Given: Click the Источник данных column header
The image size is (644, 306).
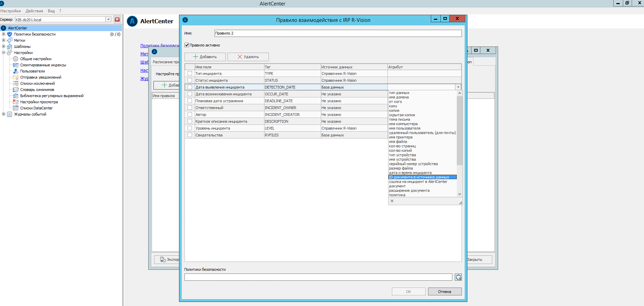Looking at the screenshot, I should click(354, 67).
